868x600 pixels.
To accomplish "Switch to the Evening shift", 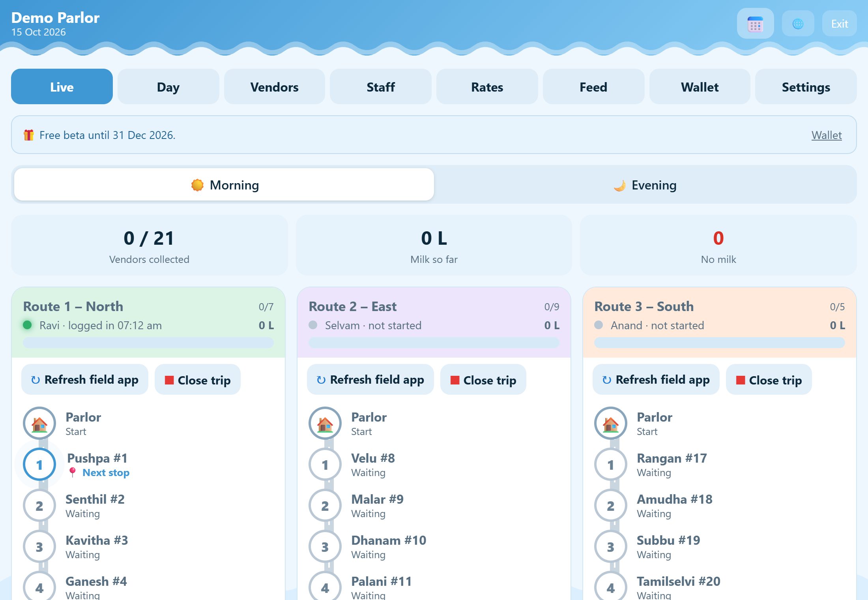I will pyautogui.click(x=645, y=185).
